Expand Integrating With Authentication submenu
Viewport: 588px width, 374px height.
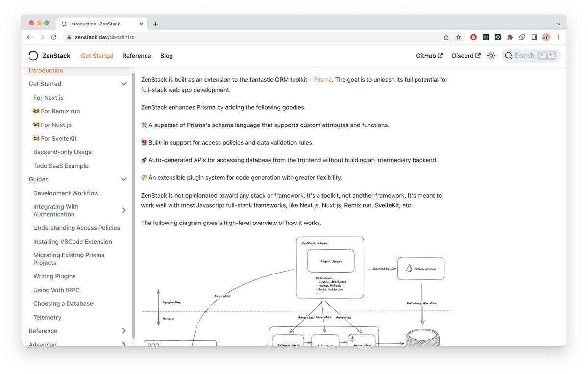point(124,210)
